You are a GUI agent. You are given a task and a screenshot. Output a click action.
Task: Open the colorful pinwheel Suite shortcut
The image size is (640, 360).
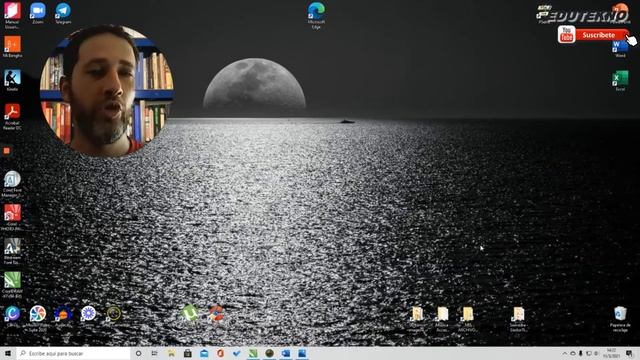click(38, 318)
